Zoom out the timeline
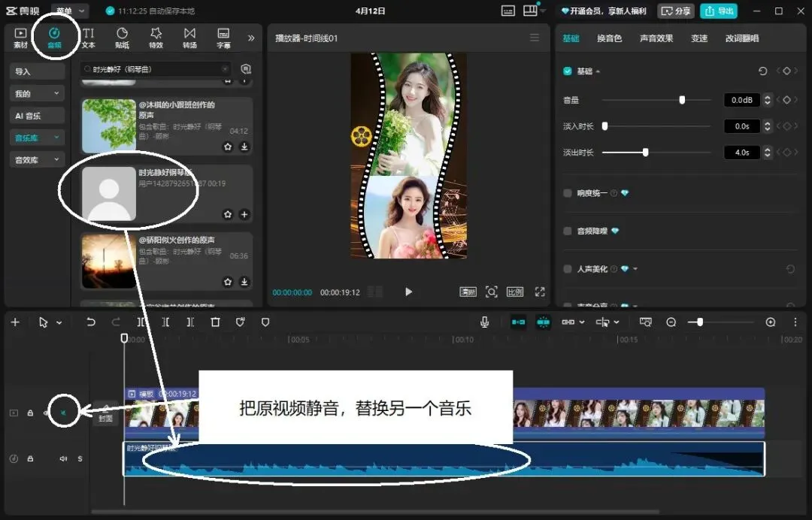Viewport: 812px width, 520px height. click(x=671, y=322)
